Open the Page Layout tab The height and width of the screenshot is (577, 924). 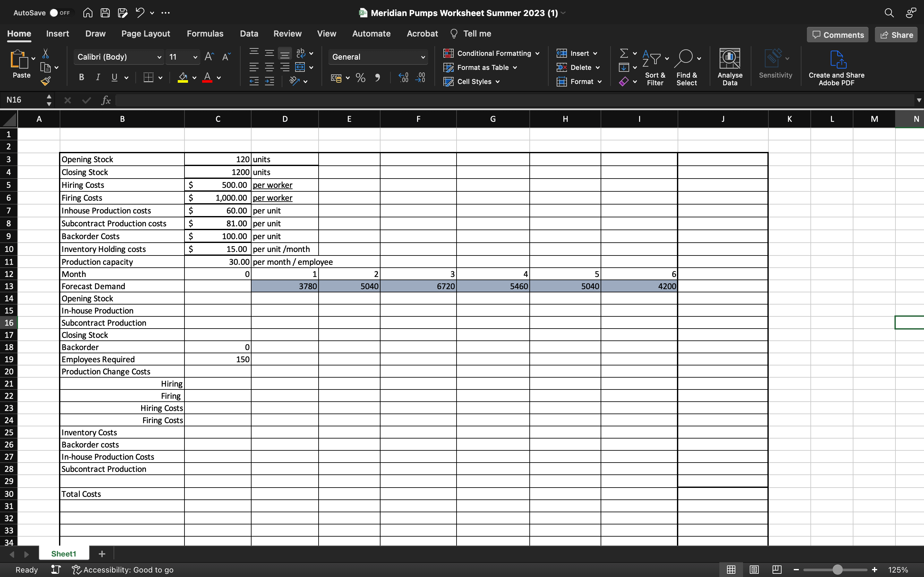click(x=145, y=34)
